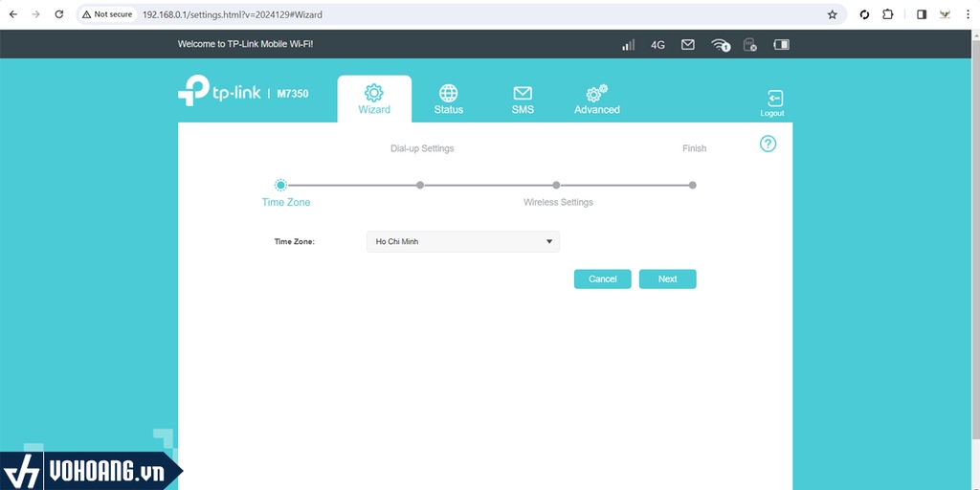The height and width of the screenshot is (490, 980).
Task: Open the Time Zone dropdown
Action: [462, 242]
